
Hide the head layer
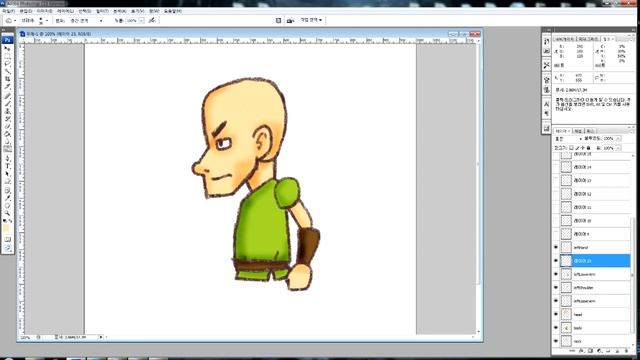pos(556,314)
